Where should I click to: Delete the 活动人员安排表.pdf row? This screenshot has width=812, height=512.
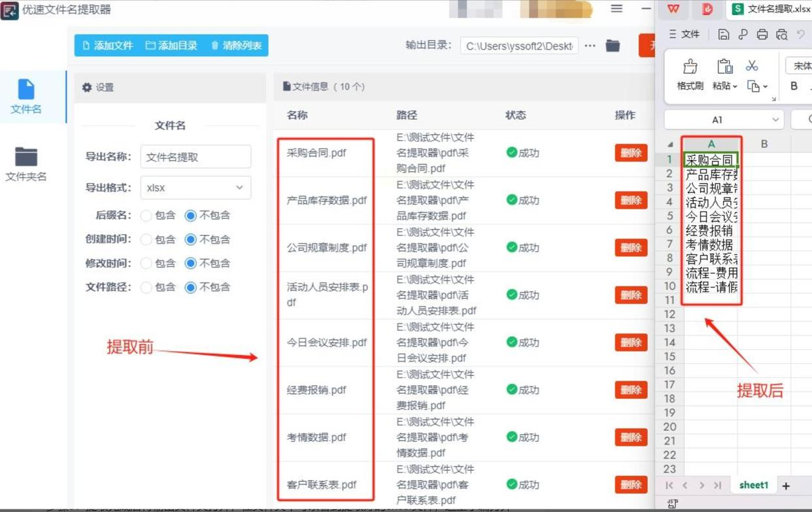(x=631, y=295)
